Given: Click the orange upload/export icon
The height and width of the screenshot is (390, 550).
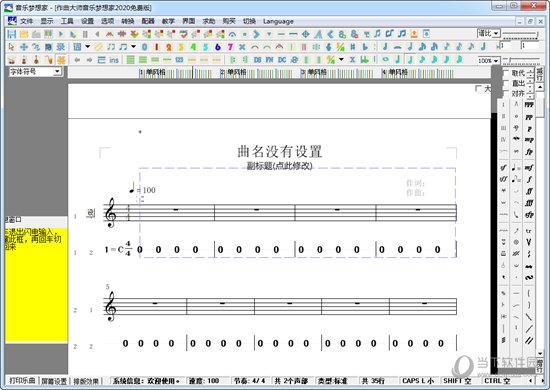Looking at the screenshot, I should [414, 34].
